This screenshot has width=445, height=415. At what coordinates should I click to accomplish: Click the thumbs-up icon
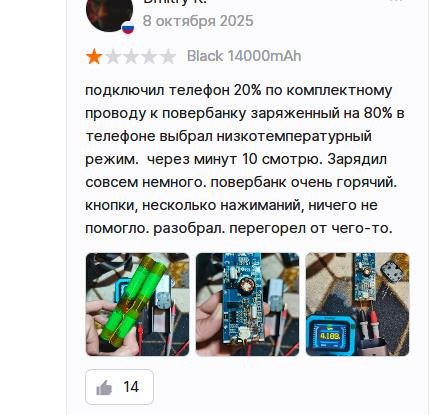pyautogui.click(x=104, y=388)
